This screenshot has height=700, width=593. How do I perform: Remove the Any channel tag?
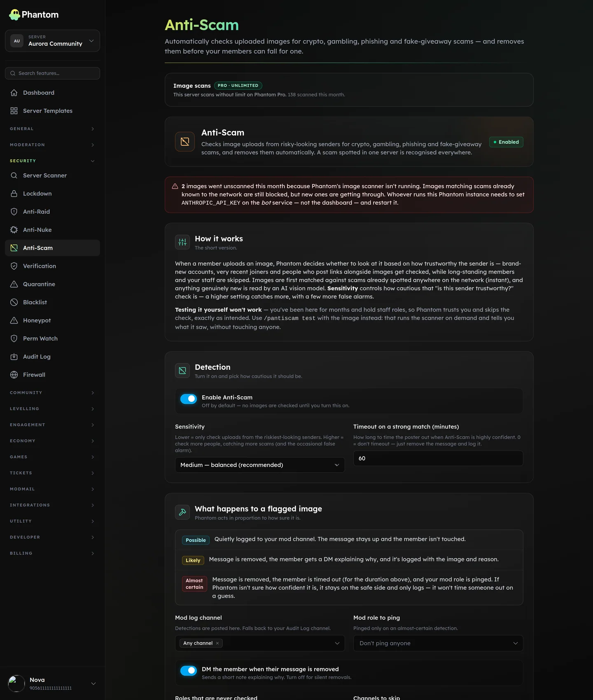(217, 643)
